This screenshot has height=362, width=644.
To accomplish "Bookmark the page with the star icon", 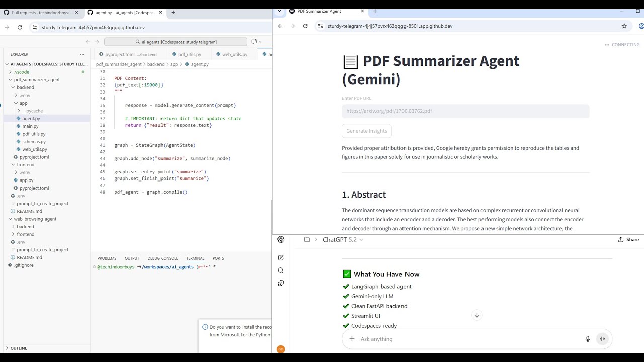I will click(x=624, y=26).
